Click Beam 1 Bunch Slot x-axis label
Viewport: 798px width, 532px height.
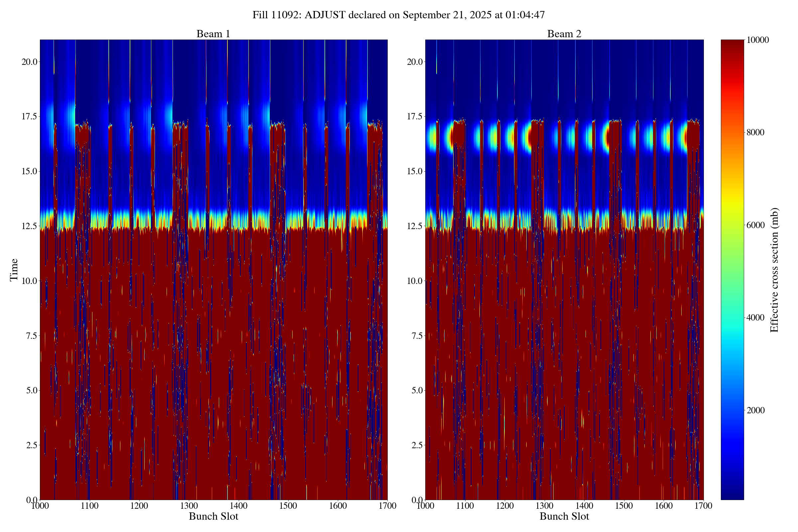(213, 516)
